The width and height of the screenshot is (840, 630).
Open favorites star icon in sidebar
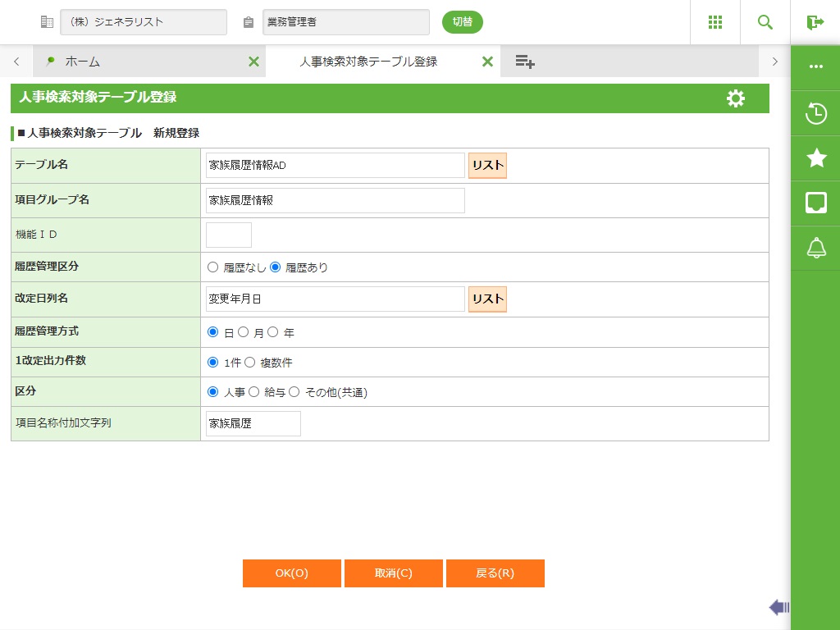click(x=816, y=157)
